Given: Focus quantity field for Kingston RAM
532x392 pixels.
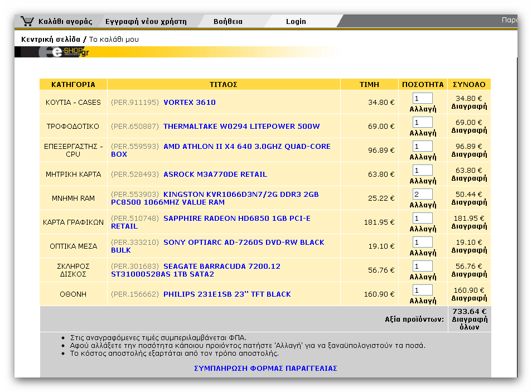Looking at the screenshot, I should [422, 194].
